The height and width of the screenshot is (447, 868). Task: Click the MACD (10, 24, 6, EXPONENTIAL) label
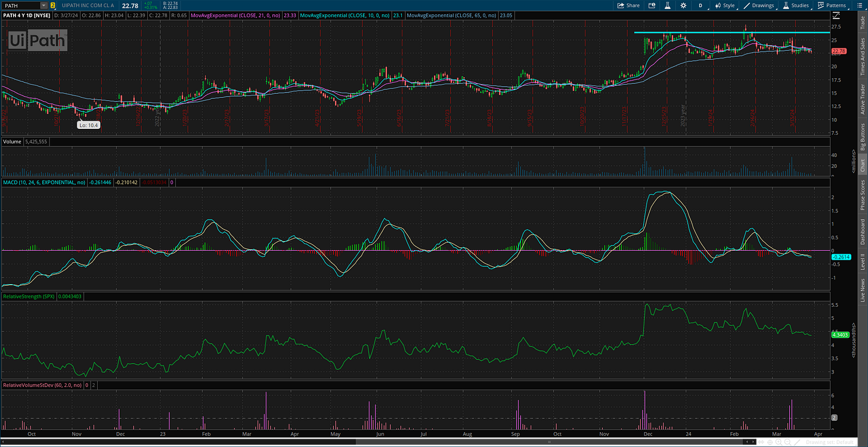click(44, 181)
